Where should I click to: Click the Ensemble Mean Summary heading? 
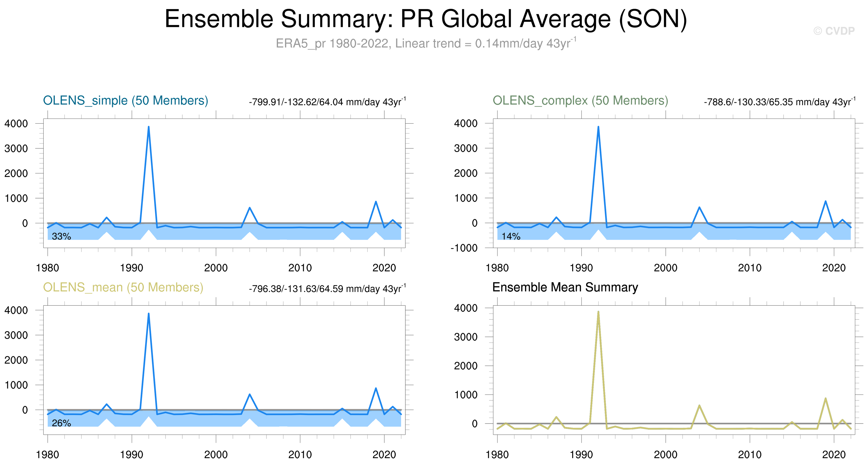point(565,287)
